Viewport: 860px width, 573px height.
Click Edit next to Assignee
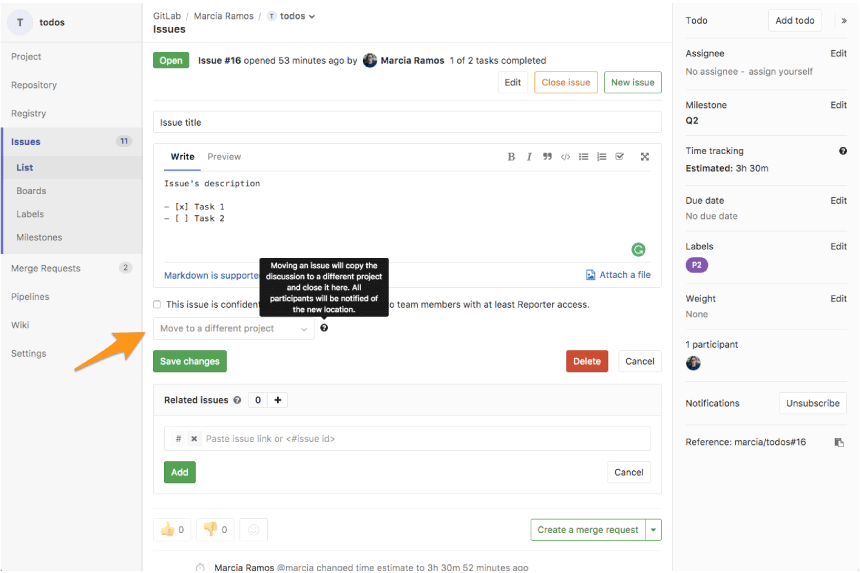point(838,53)
